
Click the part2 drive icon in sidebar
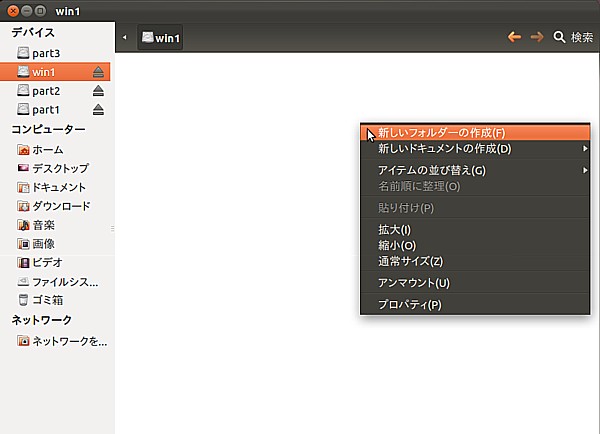click(23, 91)
